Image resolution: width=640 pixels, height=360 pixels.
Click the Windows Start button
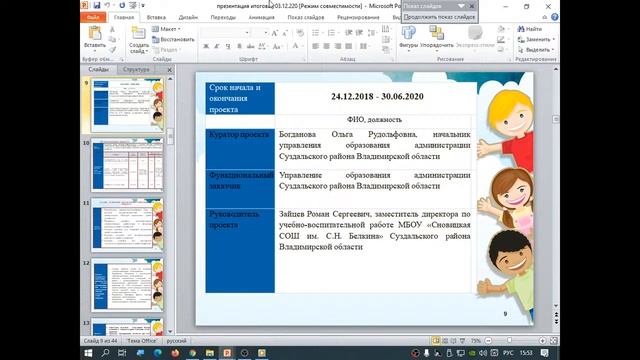click(x=88, y=353)
